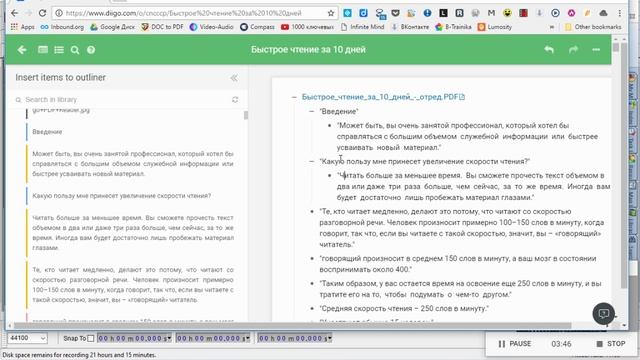The height and width of the screenshot is (360, 640).
Task: Open Chrome menu with three dots
Action: point(620,13)
